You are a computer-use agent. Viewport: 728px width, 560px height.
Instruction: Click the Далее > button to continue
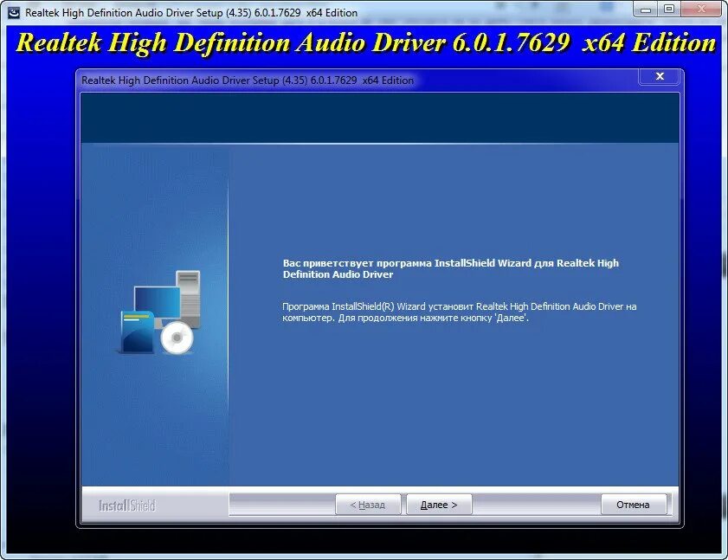click(439, 505)
